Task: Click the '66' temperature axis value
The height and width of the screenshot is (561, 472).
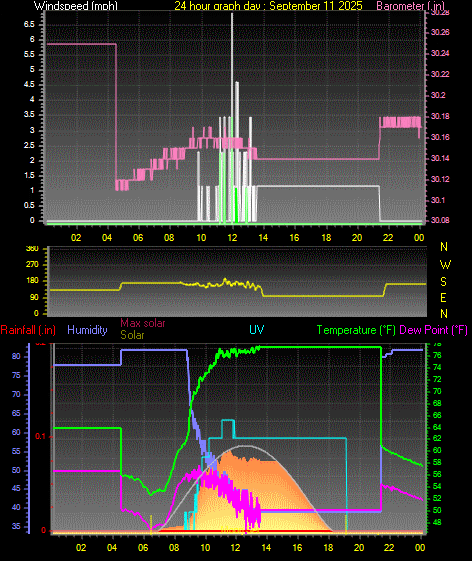Action: (x=437, y=415)
